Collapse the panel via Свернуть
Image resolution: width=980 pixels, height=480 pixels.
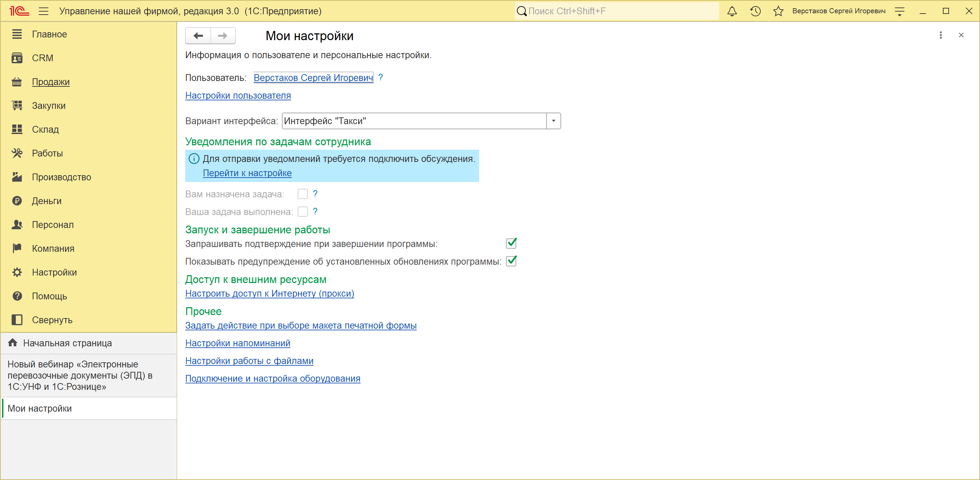coord(52,320)
